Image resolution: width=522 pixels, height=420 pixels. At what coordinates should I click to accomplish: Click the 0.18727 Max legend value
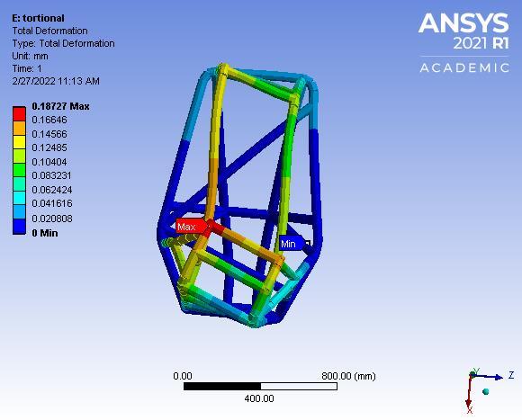coord(60,106)
